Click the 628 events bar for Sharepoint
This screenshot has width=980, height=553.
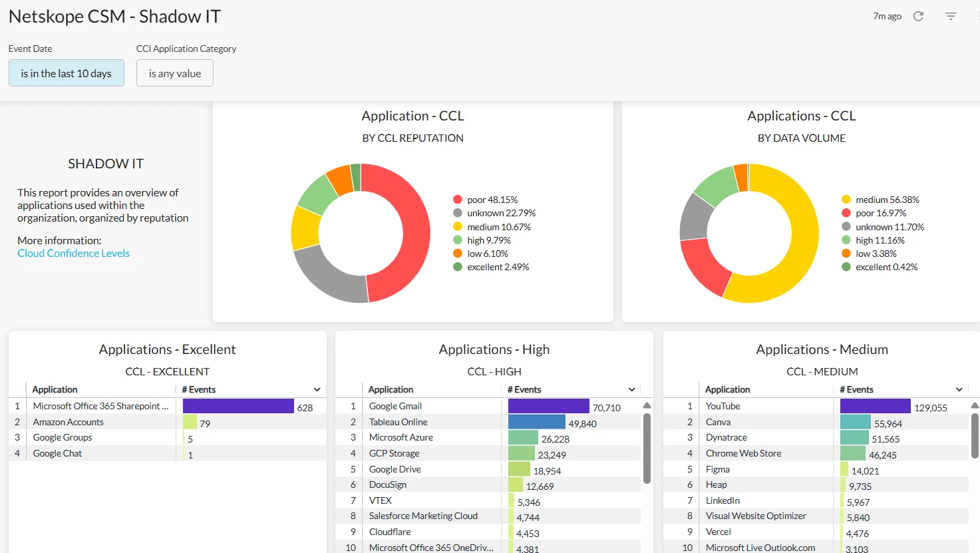238,406
